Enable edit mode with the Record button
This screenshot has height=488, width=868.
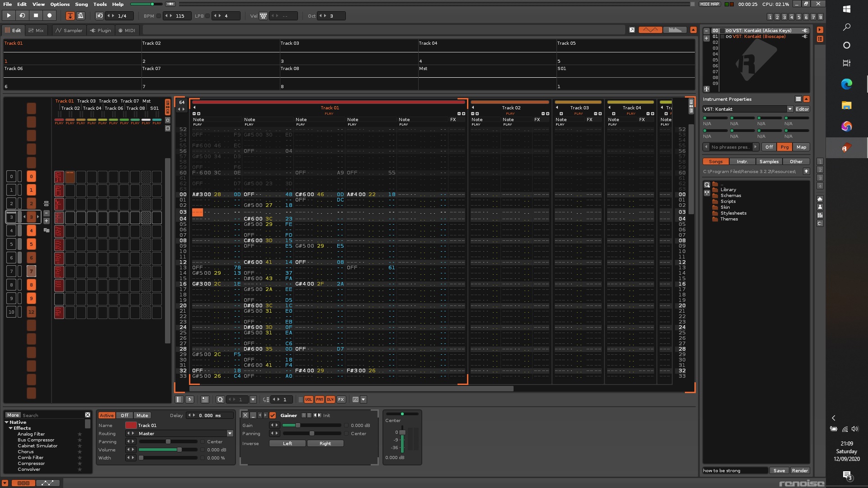pos(49,15)
